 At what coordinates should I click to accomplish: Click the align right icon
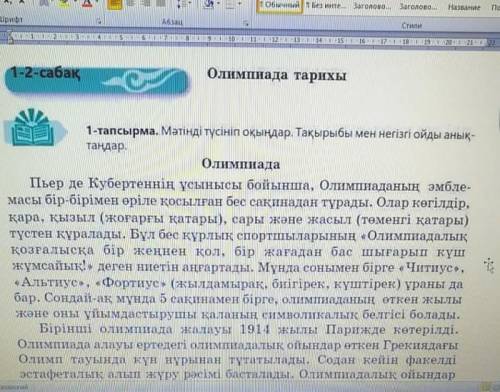click(x=147, y=3)
